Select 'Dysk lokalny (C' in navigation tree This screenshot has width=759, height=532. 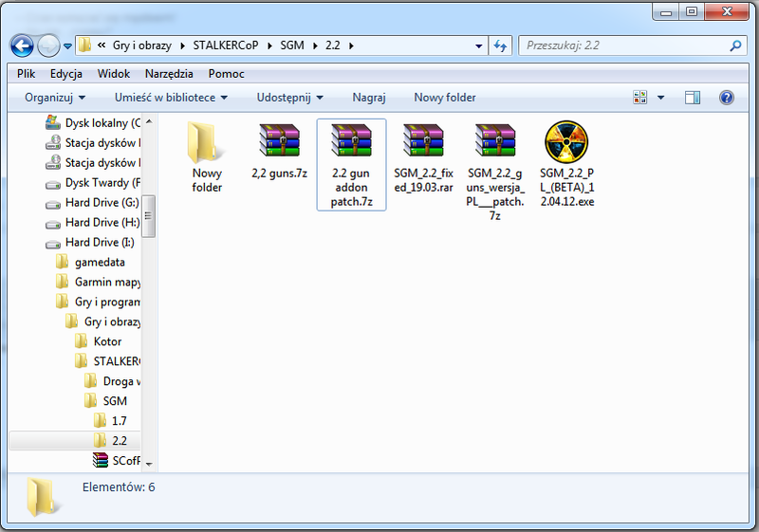tap(92, 123)
